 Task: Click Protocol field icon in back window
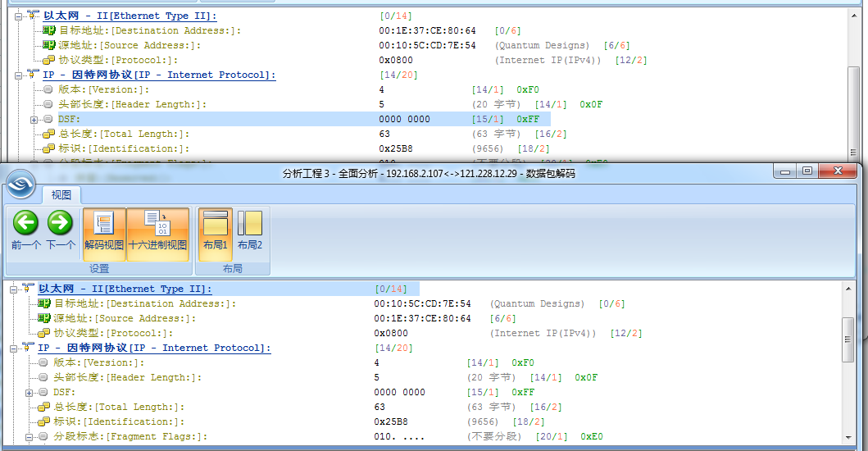click(48, 60)
